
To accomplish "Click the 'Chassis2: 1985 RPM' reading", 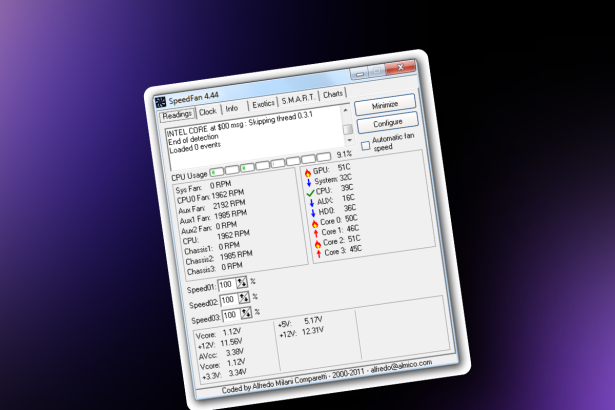I will pos(219,258).
